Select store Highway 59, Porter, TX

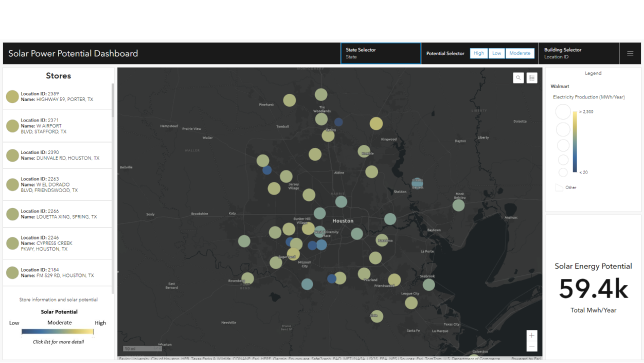58,96
